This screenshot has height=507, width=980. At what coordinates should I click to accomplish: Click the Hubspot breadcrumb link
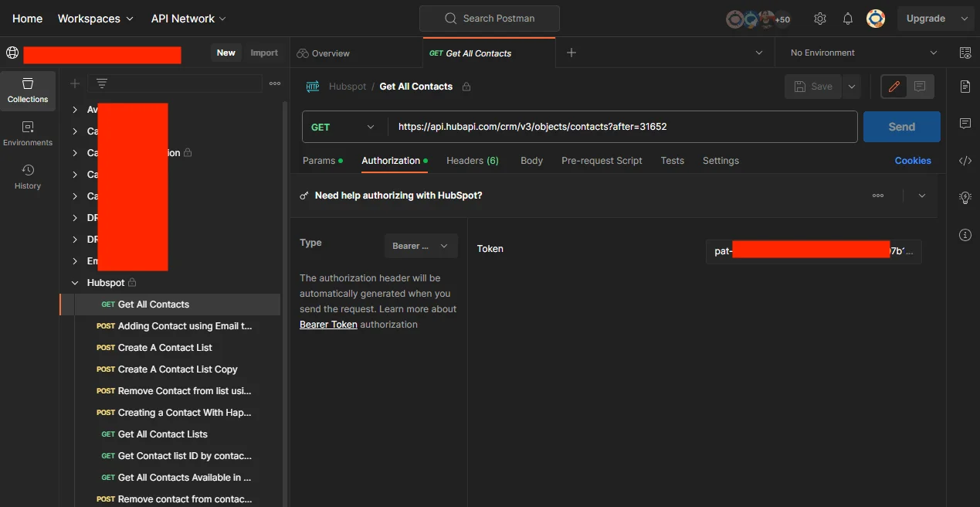click(348, 87)
